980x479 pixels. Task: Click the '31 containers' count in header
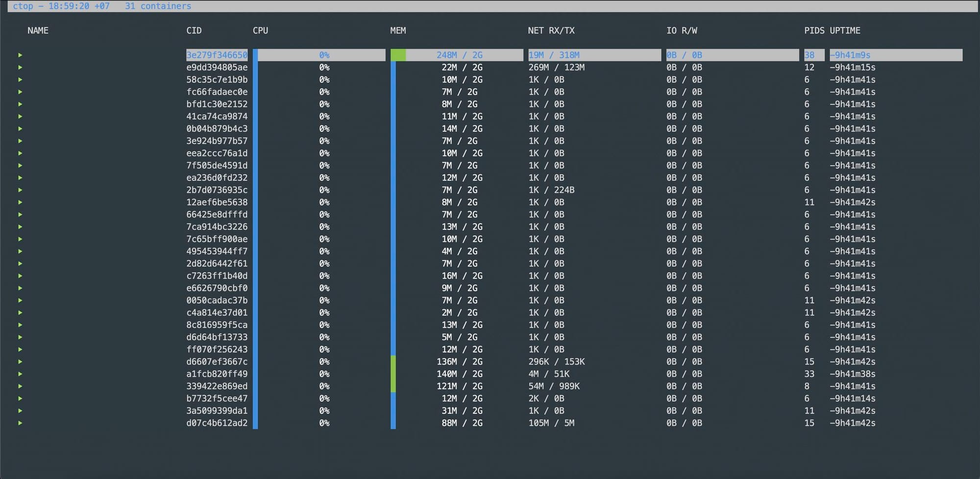pyautogui.click(x=158, y=6)
